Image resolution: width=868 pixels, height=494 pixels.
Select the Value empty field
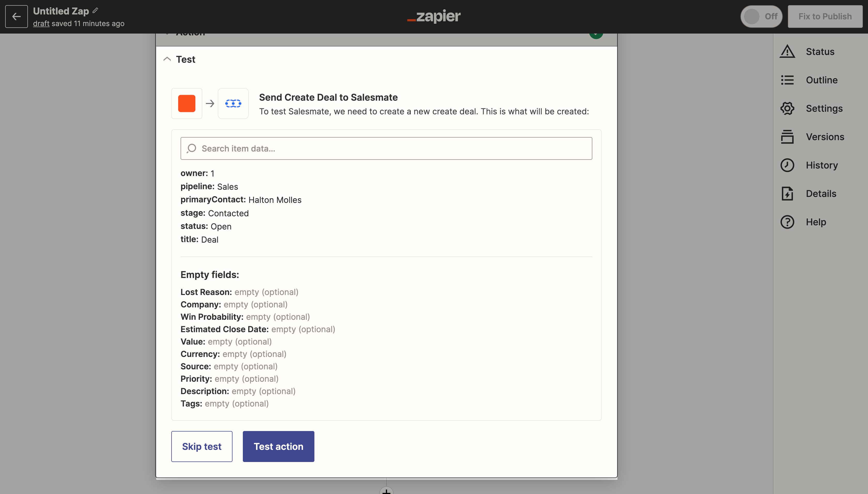point(226,341)
